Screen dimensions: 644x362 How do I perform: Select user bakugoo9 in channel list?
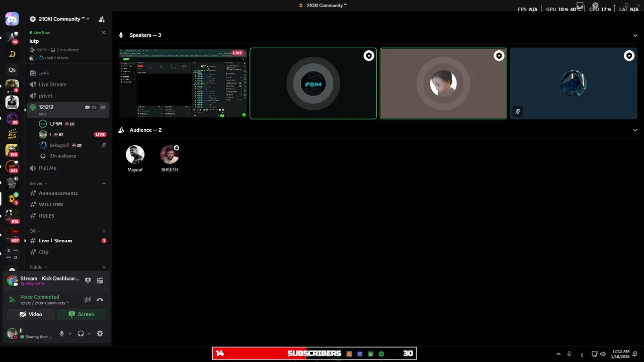[x=73, y=145]
